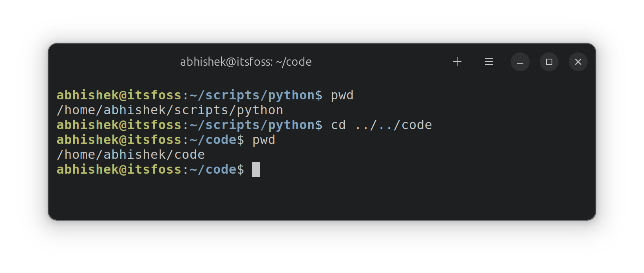Click the output line /home/abhishek/code

130,154
